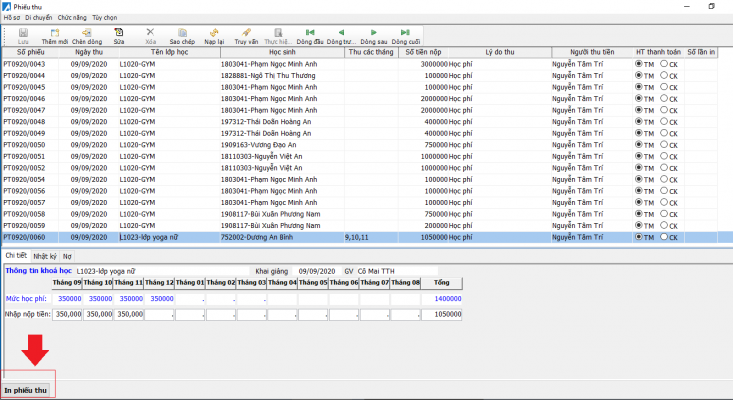Screen dimensions: 733x400
Task: Click the Lưu (save) toolbar icon
Action: [x=23, y=33]
